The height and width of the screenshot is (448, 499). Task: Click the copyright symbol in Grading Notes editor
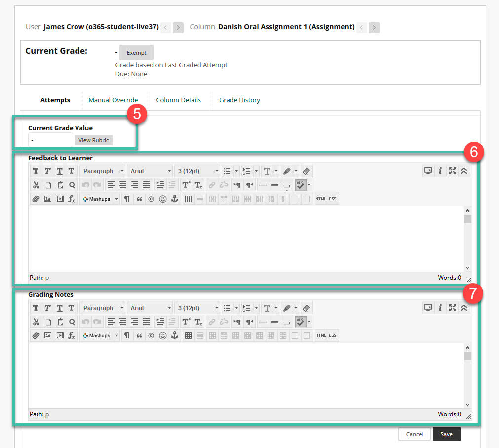click(x=151, y=335)
